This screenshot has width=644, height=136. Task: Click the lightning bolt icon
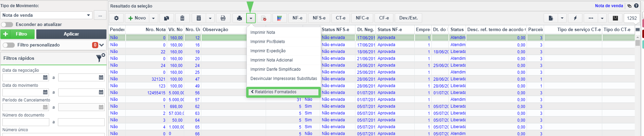[x=575, y=18]
